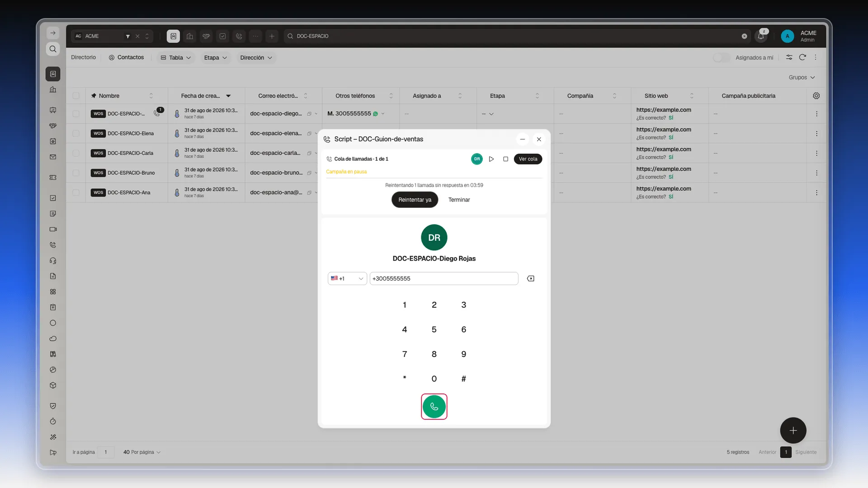Check the DOC-ESPACIO-Bruno row checkbox
868x488 pixels.
[76, 173]
